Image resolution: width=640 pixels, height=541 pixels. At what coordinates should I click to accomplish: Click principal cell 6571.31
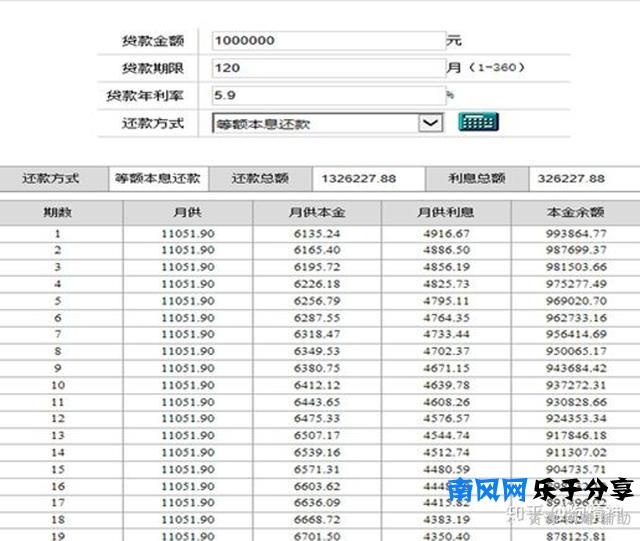click(x=317, y=470)
